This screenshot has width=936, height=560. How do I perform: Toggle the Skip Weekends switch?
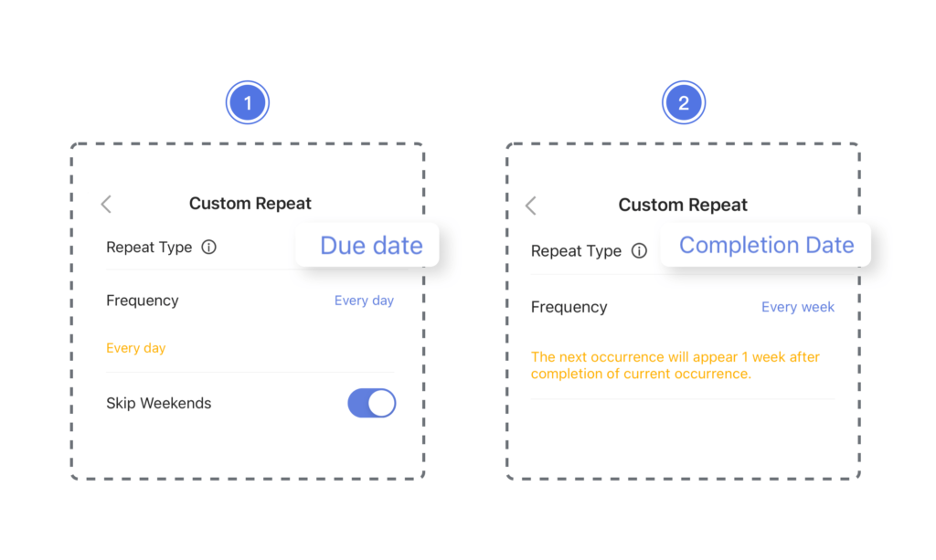click(371, 403)
